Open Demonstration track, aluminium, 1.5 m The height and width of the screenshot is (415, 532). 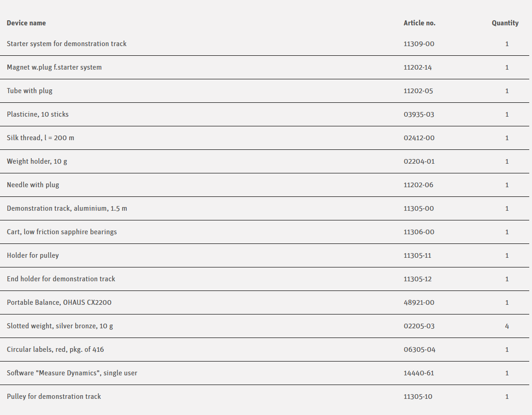tap(67, 208)
